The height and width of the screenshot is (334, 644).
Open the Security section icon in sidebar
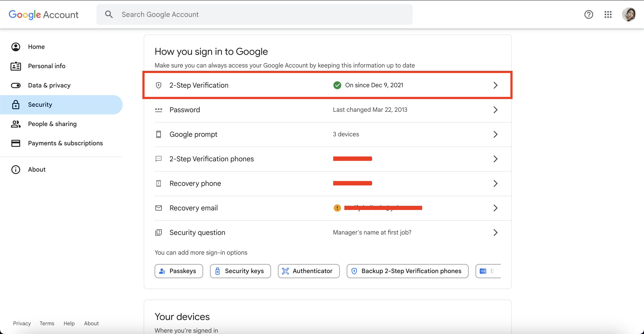(x=16, y=105)
